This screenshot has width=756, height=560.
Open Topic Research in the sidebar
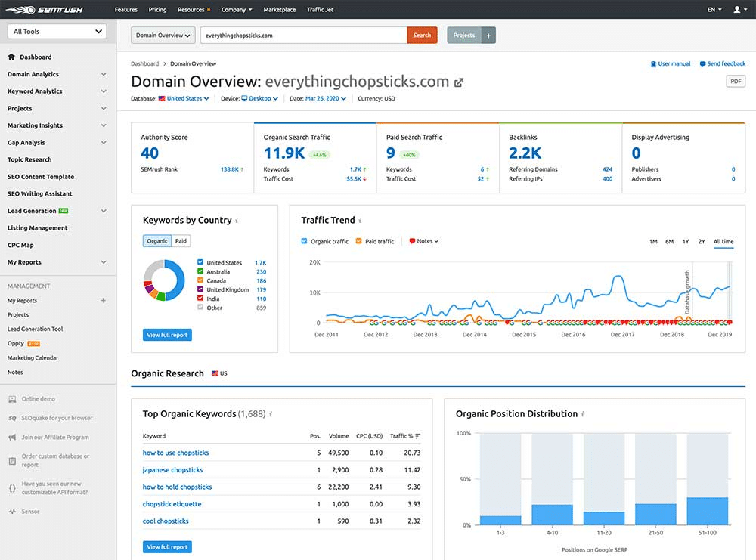point(29,159)
